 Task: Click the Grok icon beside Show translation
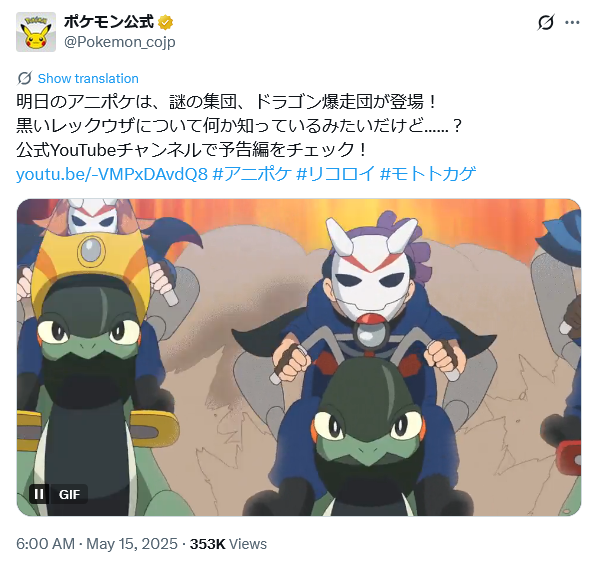[x=25, y=78]
